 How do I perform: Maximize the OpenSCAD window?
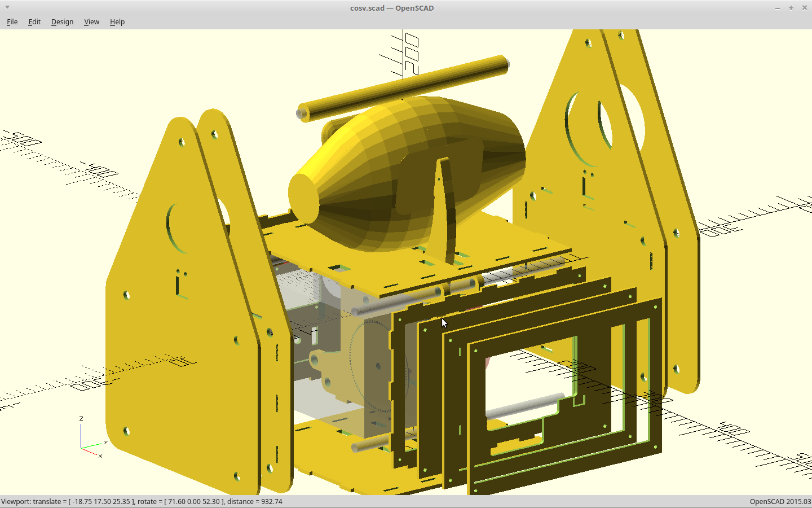click(x=791, y=8)
